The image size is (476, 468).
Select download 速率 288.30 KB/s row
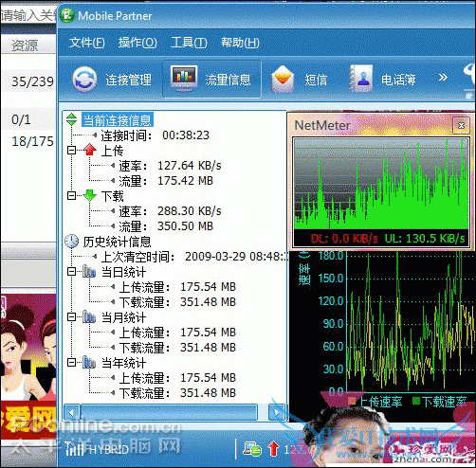pos(170,211)
